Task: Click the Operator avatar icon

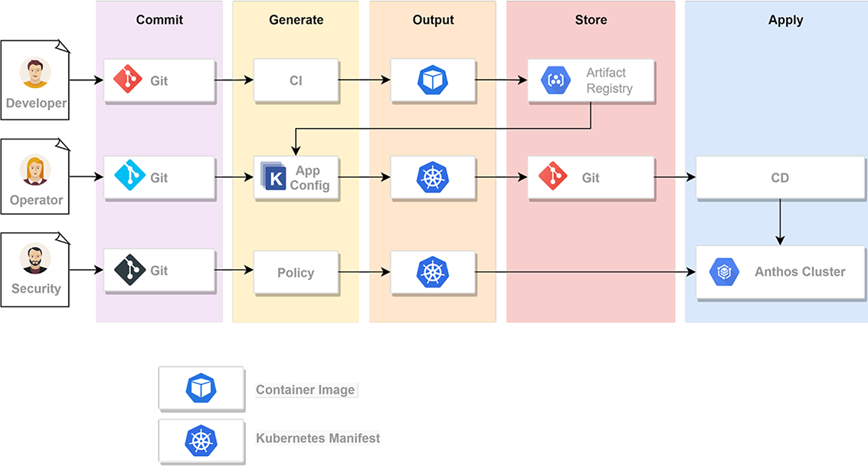Action: pyautogui.click(x=35, y=169)
